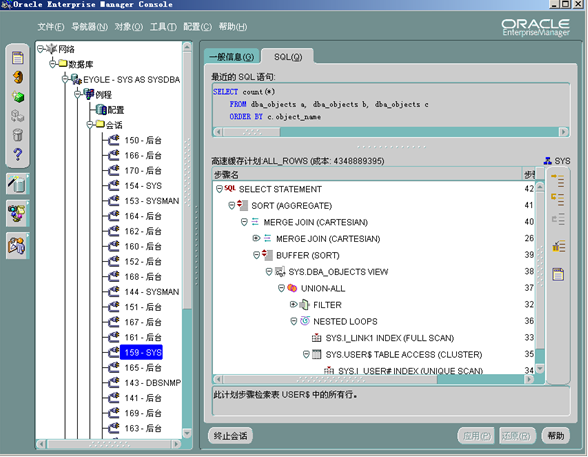This screenshot has height=457, width=588.
Task: Collapse the SELECT STATEMENT plan step
Action: [x=219, y=189]
